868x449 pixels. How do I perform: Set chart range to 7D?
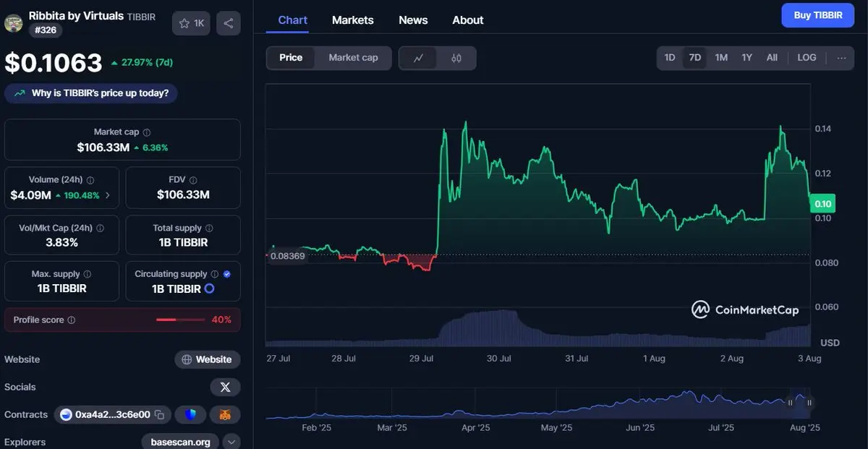(x=695, y=58)
